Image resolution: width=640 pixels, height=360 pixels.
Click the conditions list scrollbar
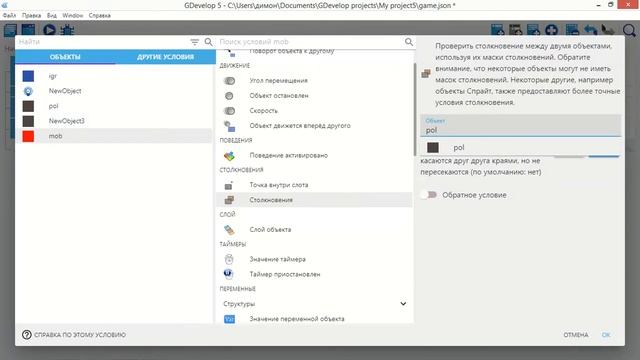(414, 109)
